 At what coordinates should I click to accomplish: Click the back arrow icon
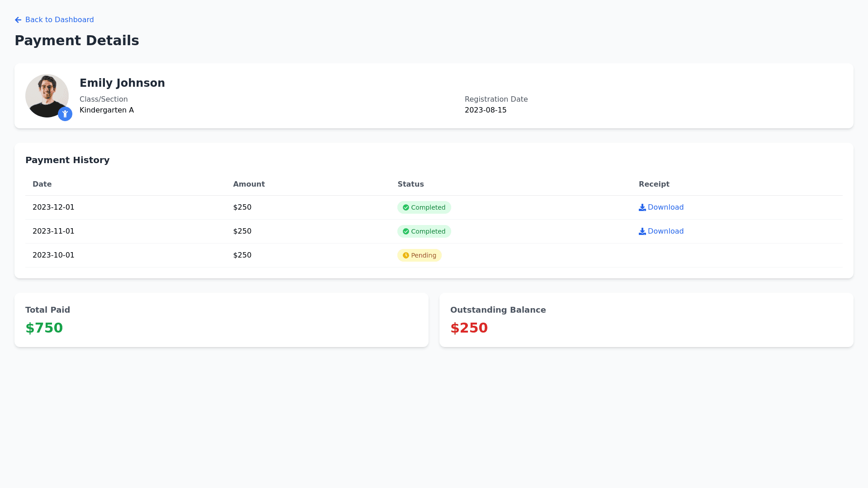pos(18,20)
